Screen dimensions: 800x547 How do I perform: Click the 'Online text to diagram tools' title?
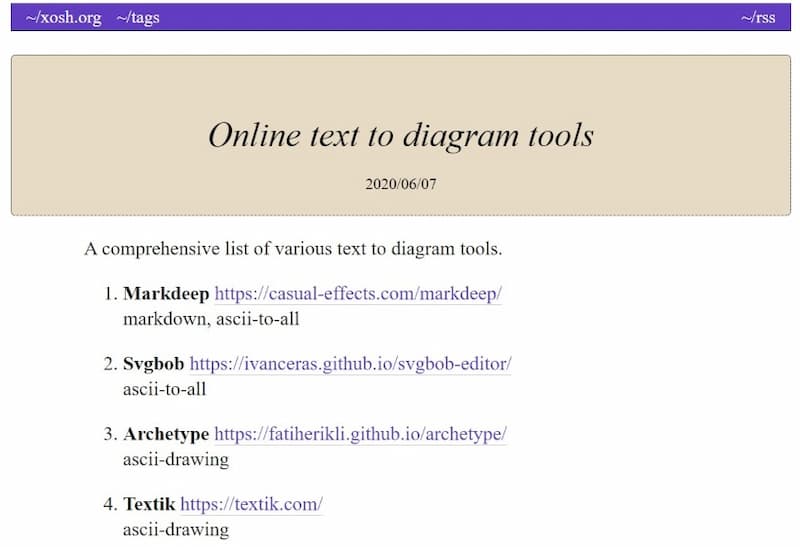[400, 135]
